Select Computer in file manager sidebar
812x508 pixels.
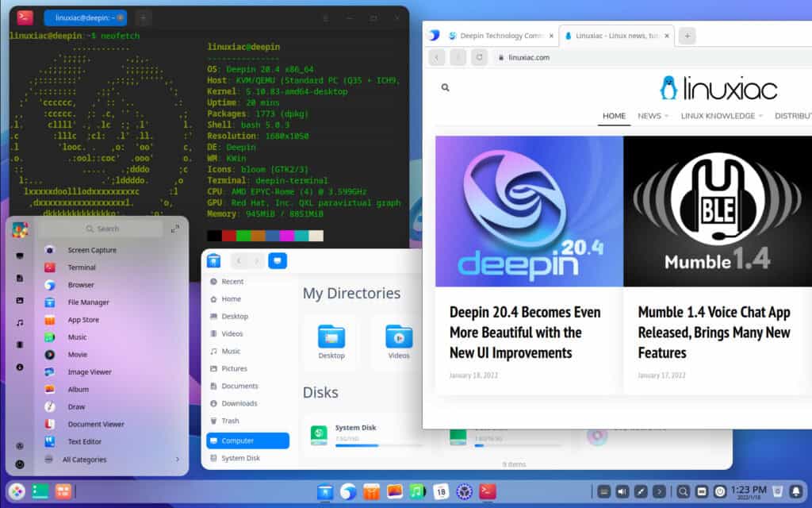point(247,441)
